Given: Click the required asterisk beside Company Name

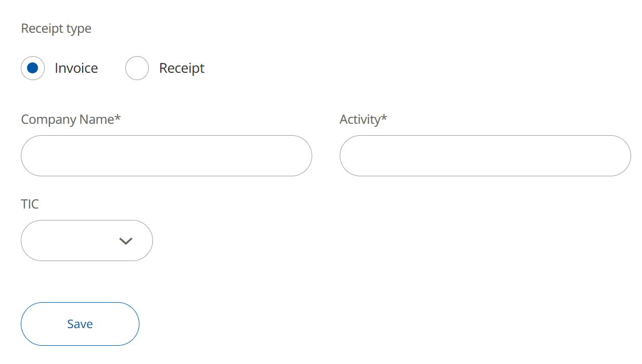Looking at the screenshot, I should click(118, 118).
